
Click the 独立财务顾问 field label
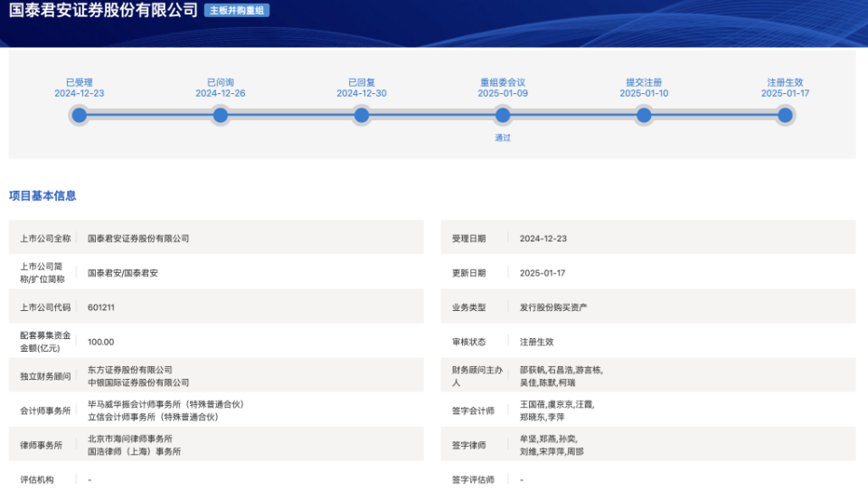(45, 376)
